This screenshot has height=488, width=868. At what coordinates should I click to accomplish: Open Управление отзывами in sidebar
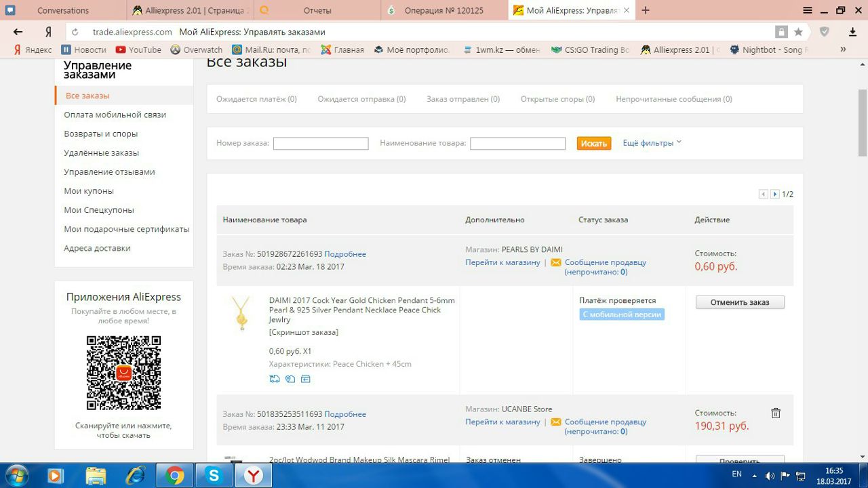[x=109, y=171]
